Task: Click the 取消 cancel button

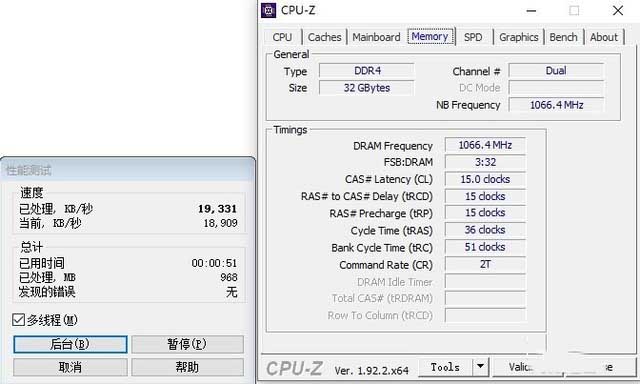Action: click(x=70, y=367)
